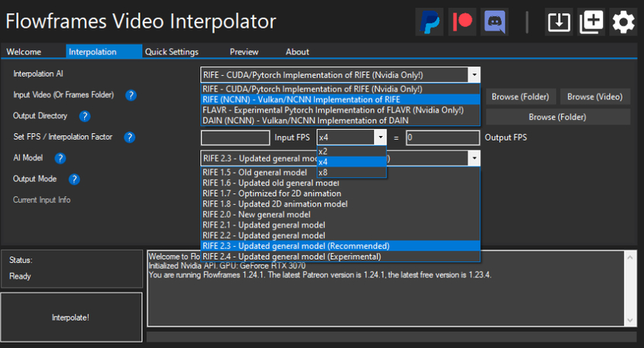Select RIFE 1.8 Updated 2D animation model
Image resolution: width=644 pixels, height=348 pixels.
pos(340,204)
